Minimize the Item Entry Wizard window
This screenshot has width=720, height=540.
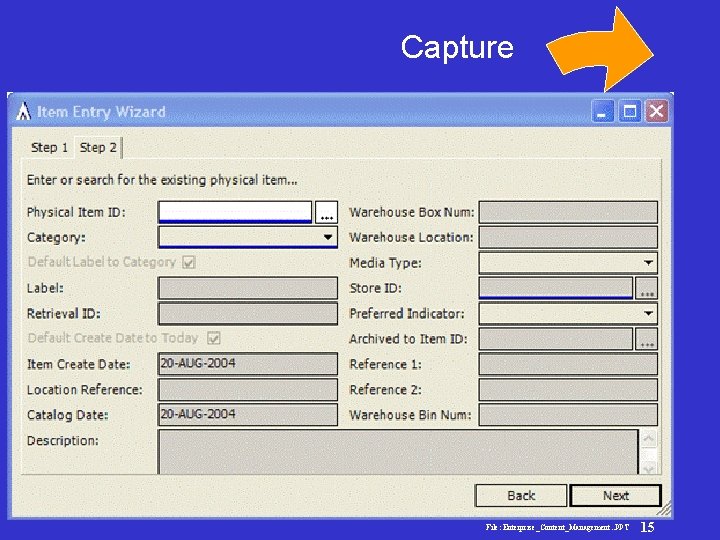pyautogui.click(x=602, y=111)
